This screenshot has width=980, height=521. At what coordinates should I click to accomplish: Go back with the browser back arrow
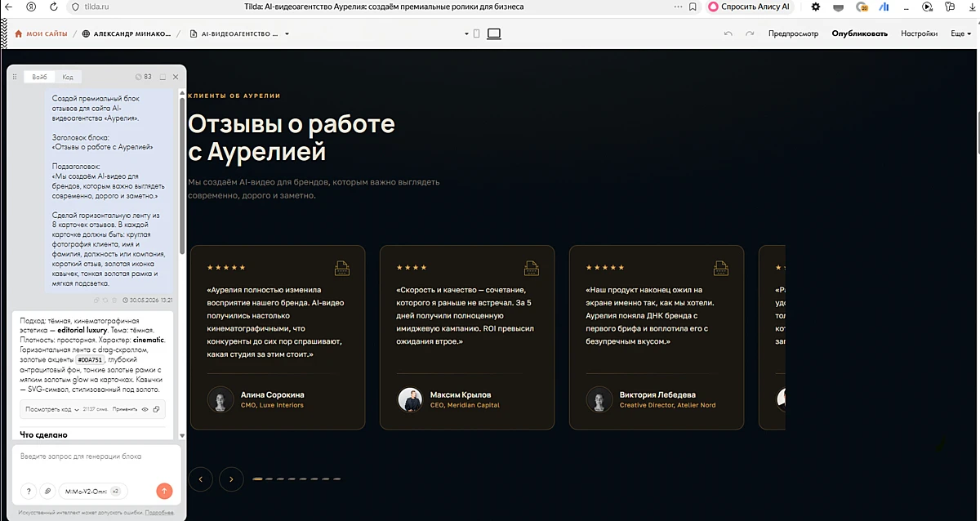tap(7, 7)
